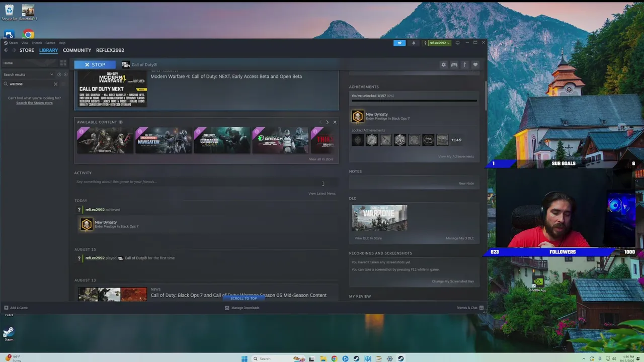The width and height of the screenshot is (644, 362).
Task: Open the Command content pack thumbnail
Action: click(x=222, y=140)
